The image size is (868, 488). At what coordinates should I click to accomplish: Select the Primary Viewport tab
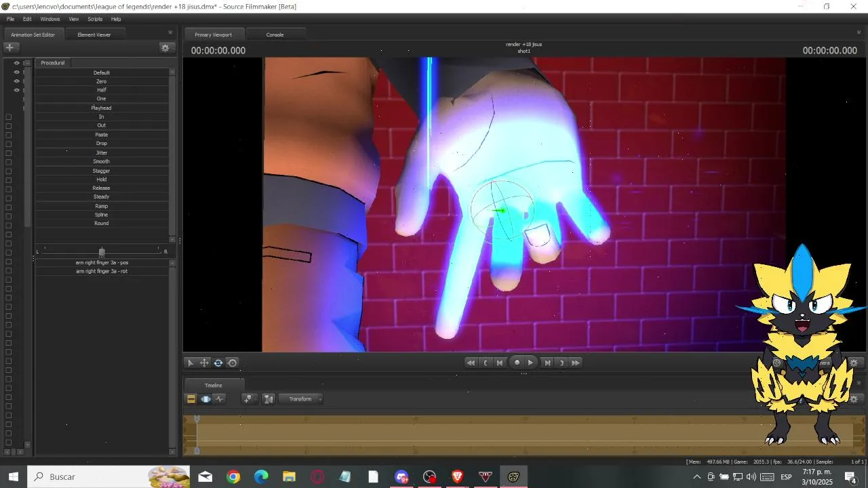tap(213, 35)
